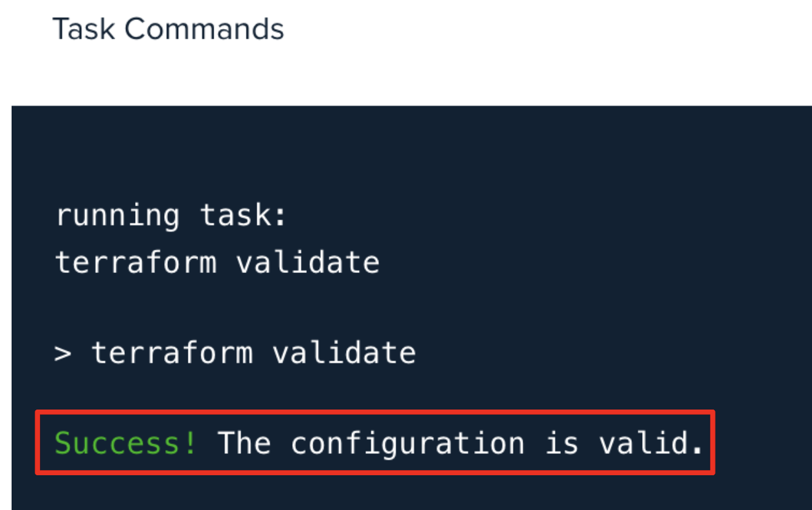
Task: Click the "running task:" output line
Action: tap(171, 216)
